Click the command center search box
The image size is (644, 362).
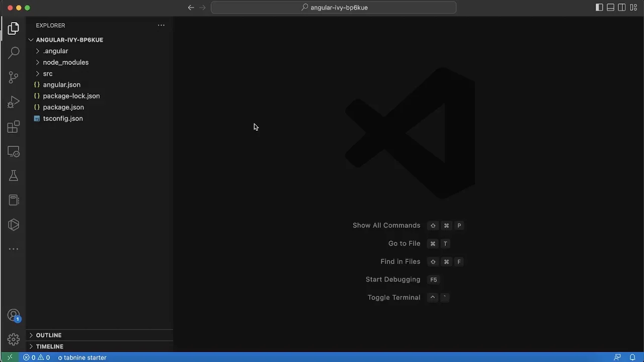[334, 8]
